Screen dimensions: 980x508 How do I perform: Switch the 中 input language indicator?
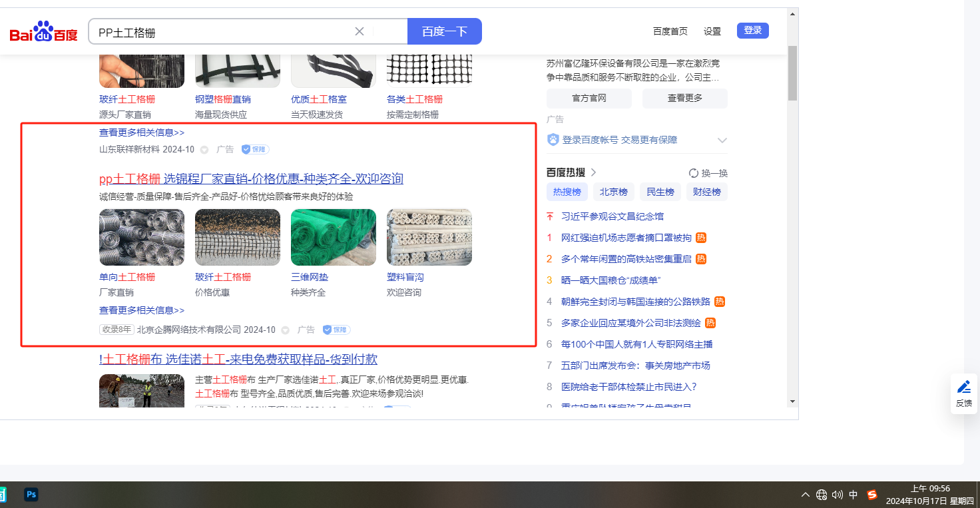(854, 495)
